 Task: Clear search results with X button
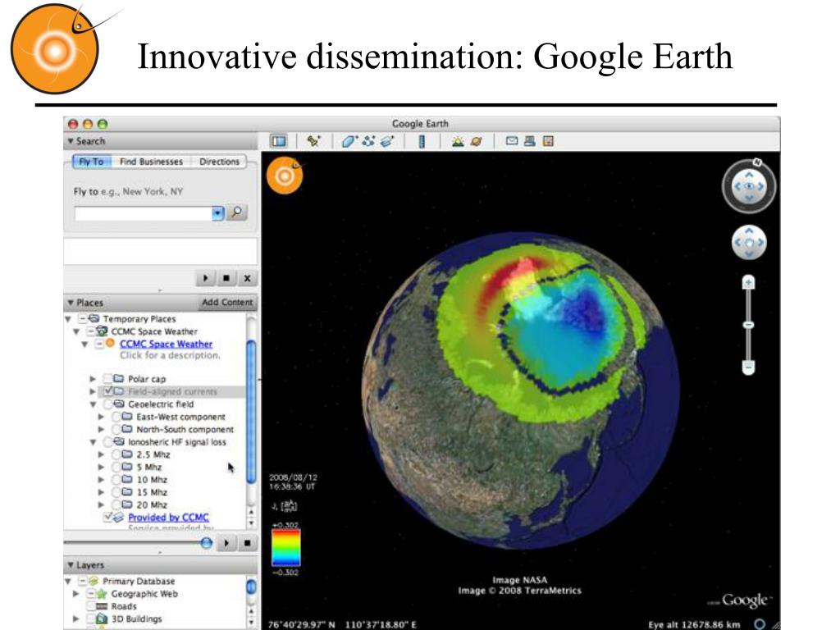click(247, 279)
